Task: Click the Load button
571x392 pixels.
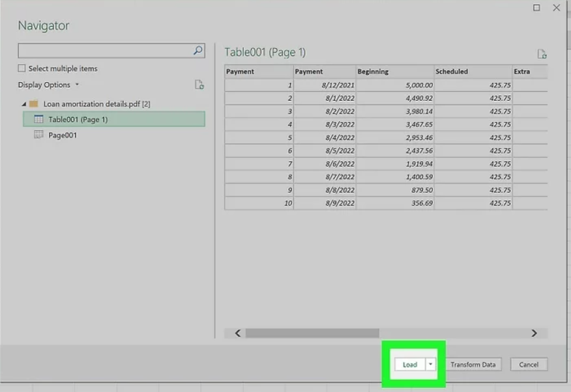Action: point(411,364)
